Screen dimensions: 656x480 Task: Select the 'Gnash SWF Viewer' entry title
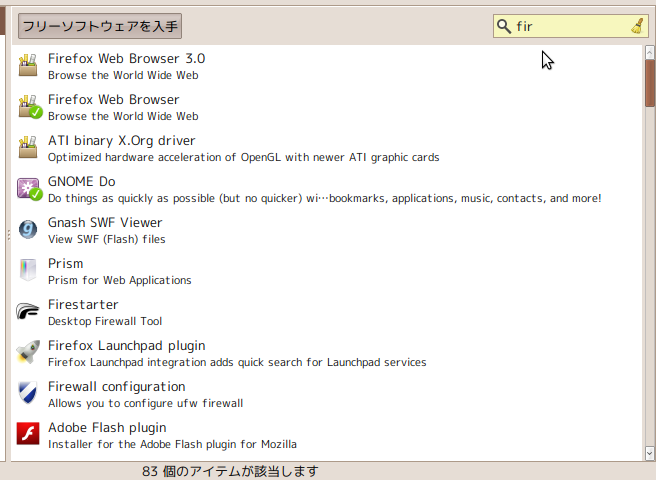[105, 222]
